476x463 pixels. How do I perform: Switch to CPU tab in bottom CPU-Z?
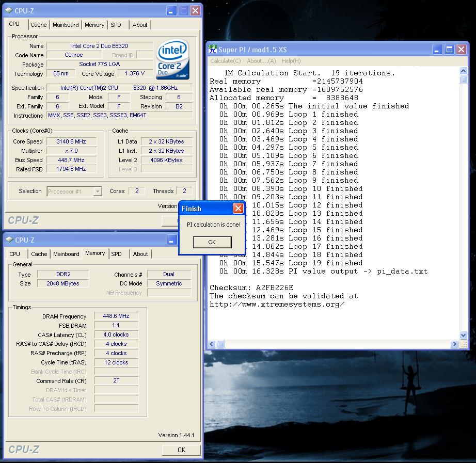pos(14,254)
